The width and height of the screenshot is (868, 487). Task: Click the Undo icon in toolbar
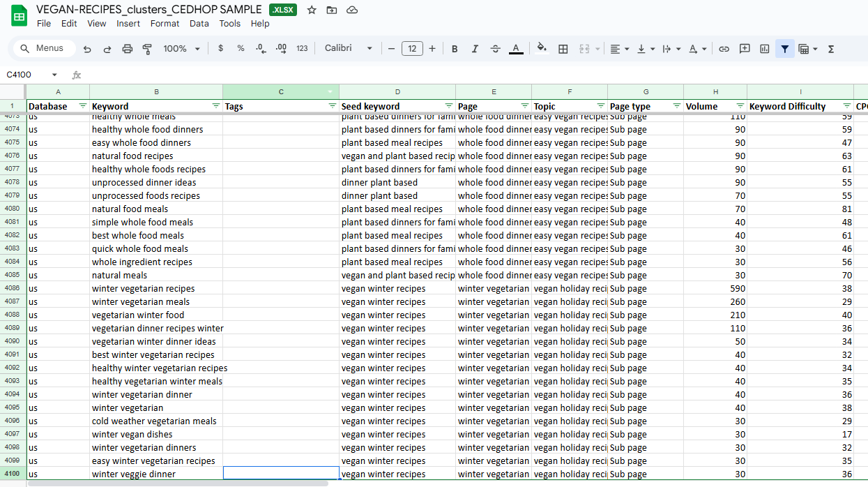point(87,49)
